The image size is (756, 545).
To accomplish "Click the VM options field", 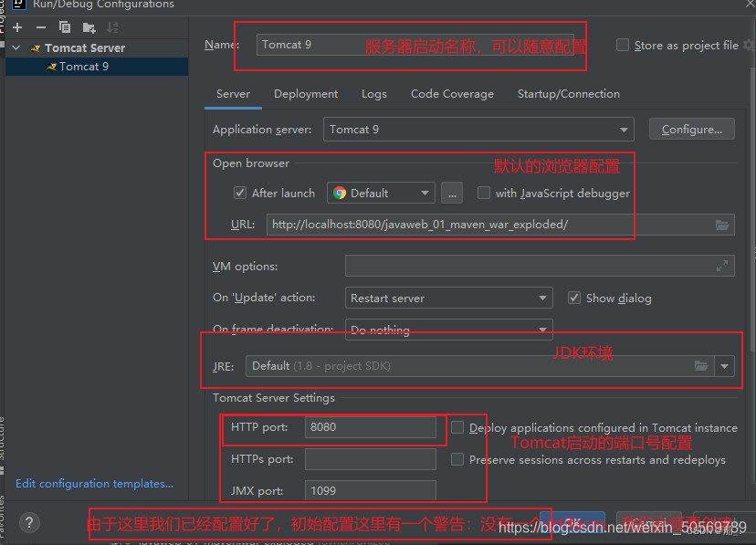I will [540, 266].
